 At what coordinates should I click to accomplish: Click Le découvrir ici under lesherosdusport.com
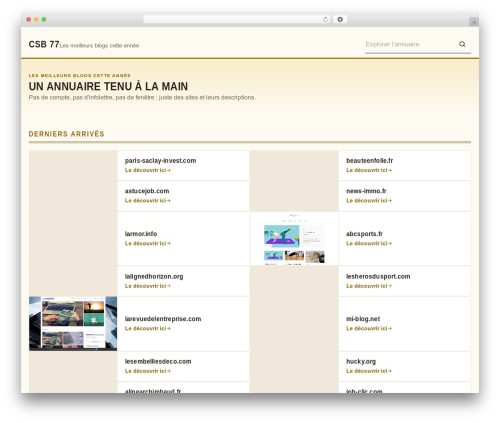coord(369,286)
